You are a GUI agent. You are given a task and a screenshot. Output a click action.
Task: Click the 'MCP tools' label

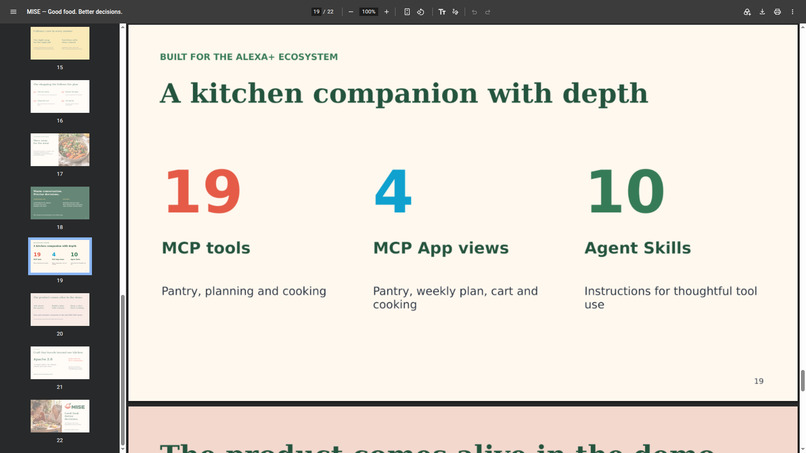(206, 248)
